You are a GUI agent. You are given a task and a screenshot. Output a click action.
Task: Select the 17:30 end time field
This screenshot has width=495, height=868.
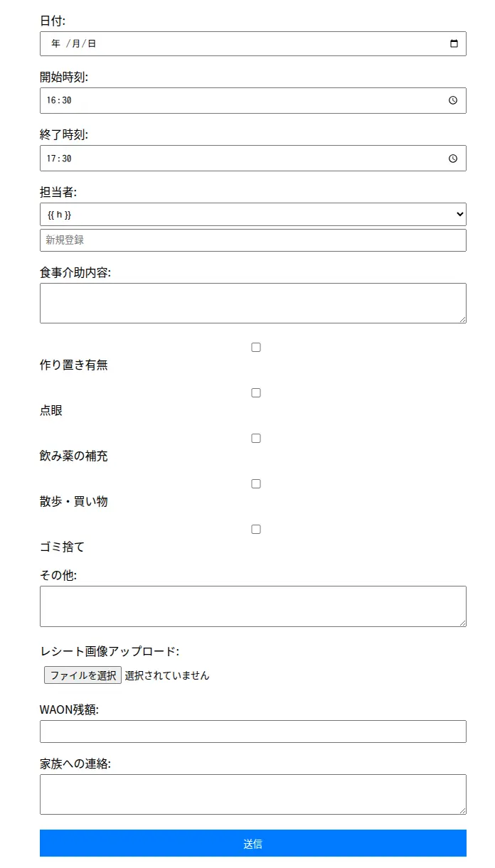pyautogui.click(x=213, y=158)
